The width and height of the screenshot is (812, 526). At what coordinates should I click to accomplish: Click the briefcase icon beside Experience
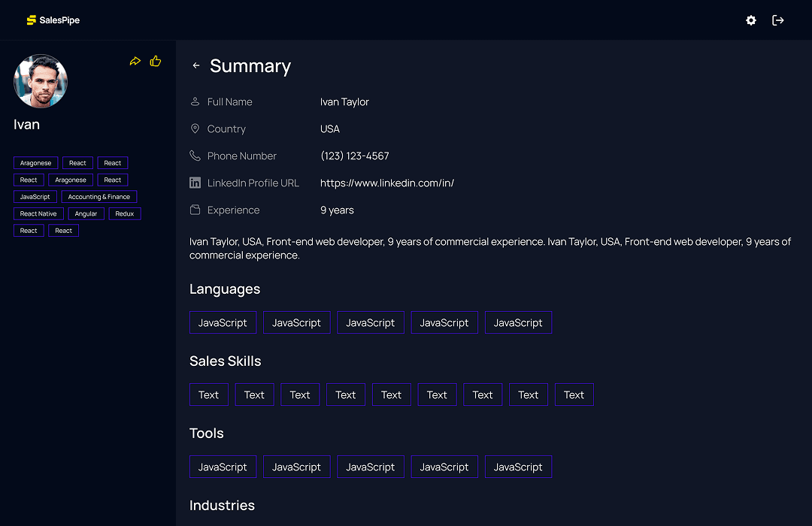point(193,210)
